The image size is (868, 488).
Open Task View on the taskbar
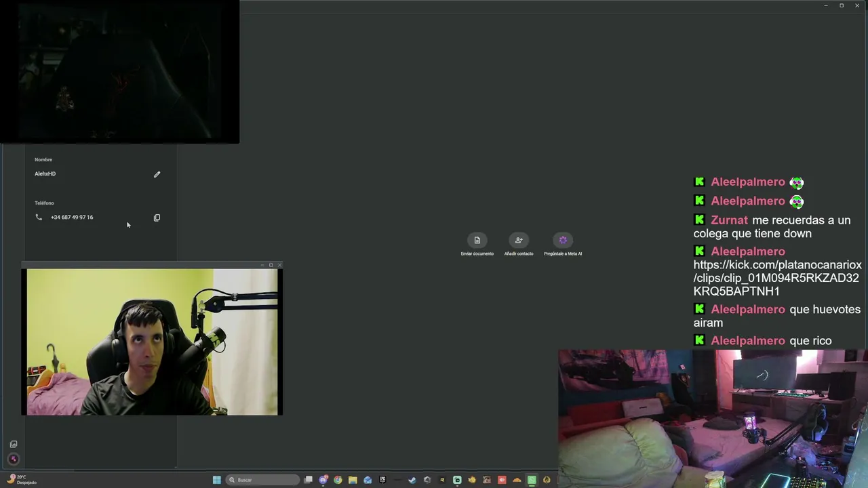308,480
